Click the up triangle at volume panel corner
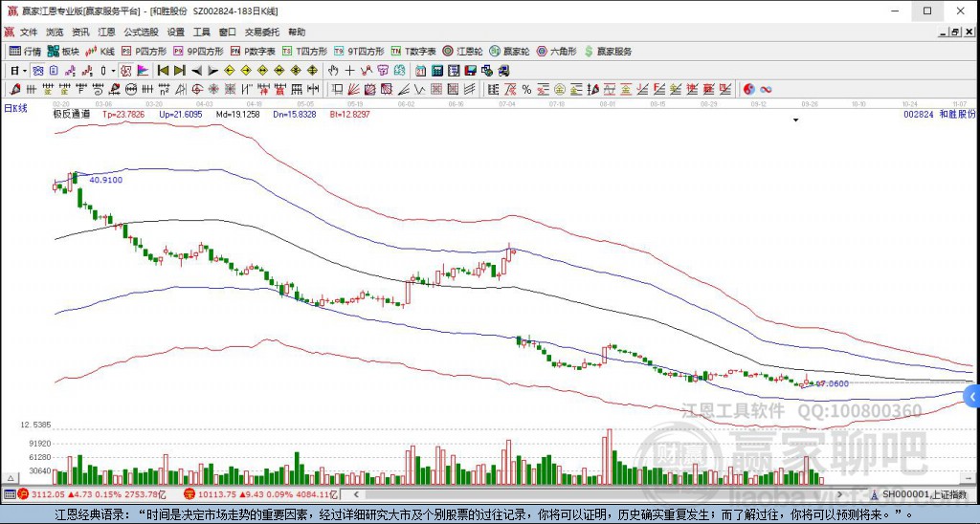 pos(10,478)
